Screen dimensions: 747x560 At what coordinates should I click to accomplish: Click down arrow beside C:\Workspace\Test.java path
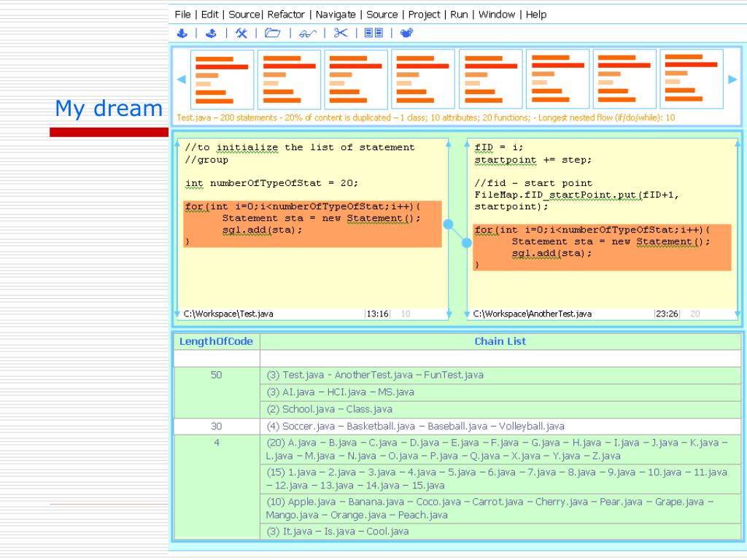coord(178,314)
